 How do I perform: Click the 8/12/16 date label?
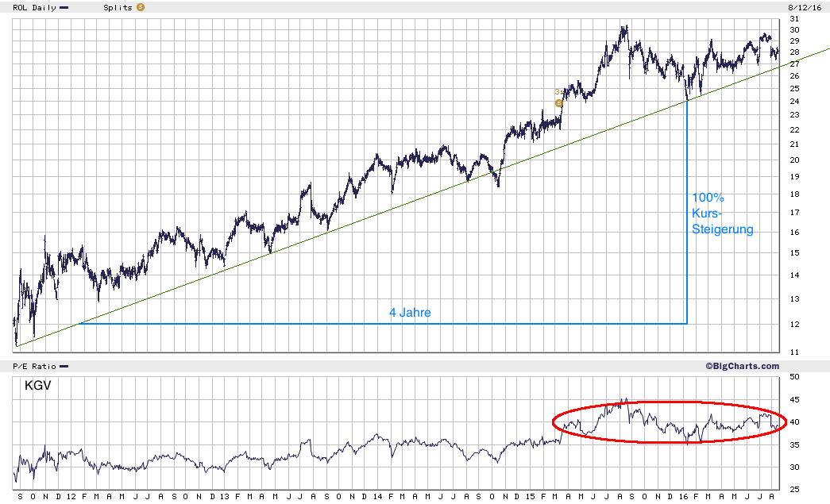tap(801, 7)
